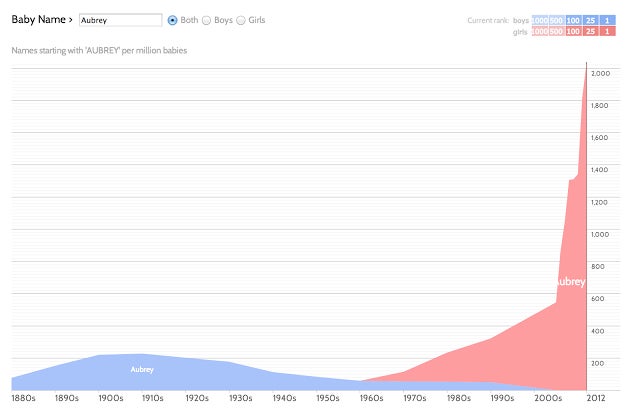Click boys rank 1000 swatch
Image resolution: width=640 pixels, height=418 pixels.
(x=540, y=20)
